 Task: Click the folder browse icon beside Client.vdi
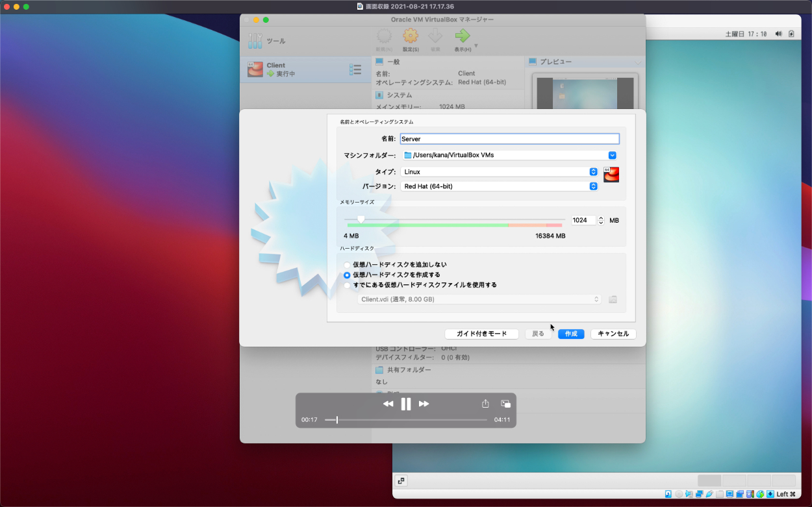pyautogui.click(x=613, y=299)
